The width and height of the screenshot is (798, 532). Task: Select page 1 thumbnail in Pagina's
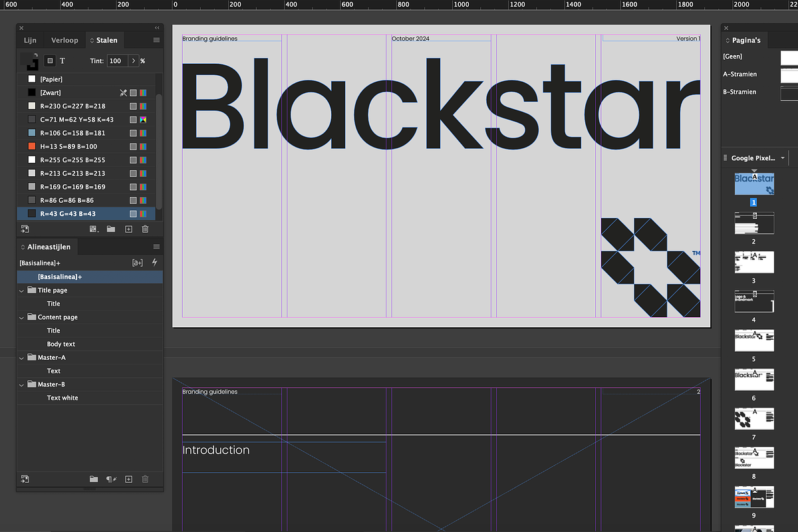[x=754, y=184]
